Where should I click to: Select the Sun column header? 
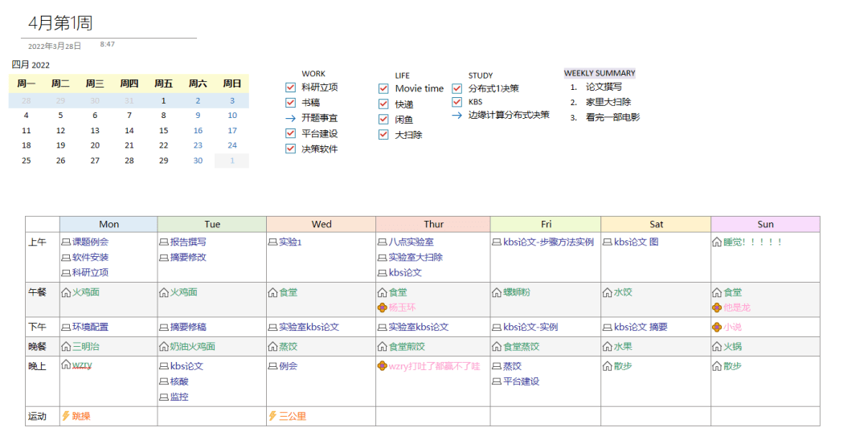[x=764, y=224]
